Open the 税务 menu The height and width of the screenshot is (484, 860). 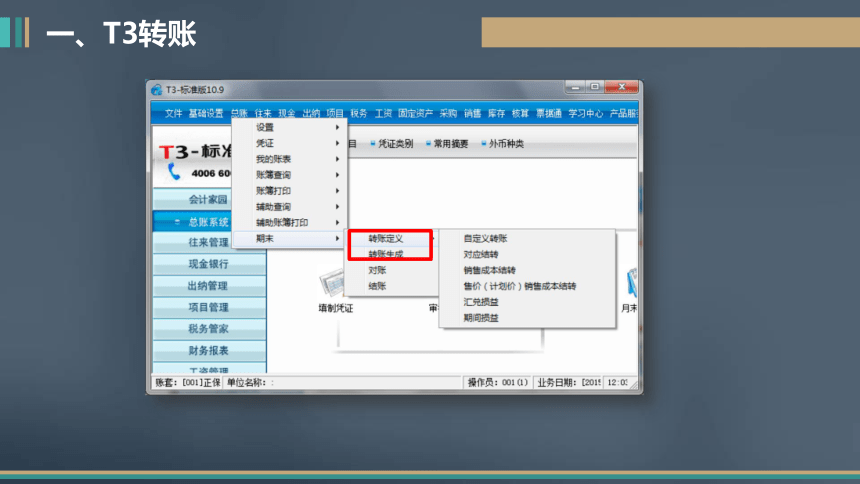tap(359, 113)
